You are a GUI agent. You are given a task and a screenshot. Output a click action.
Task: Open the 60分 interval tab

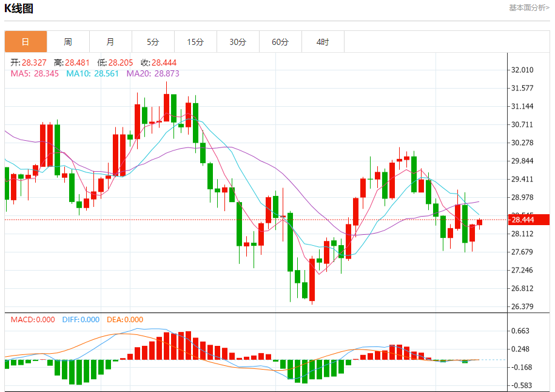coord(280,42)
